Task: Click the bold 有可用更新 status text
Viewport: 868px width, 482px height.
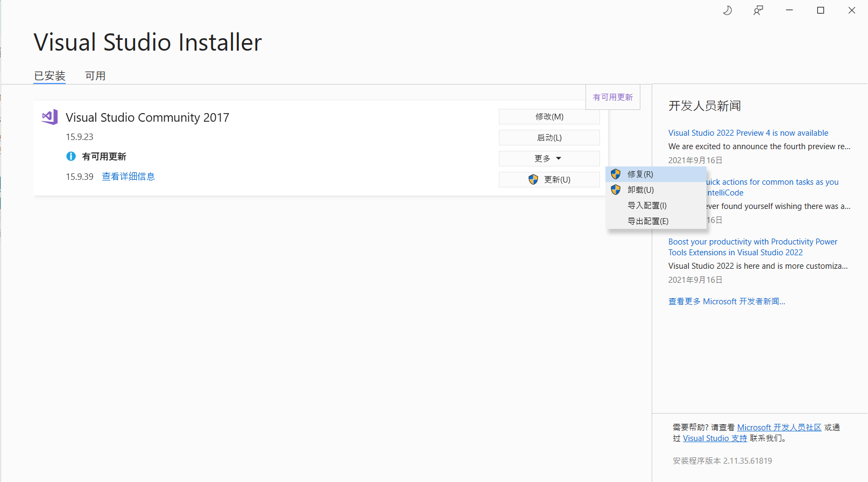Action: 104,157
